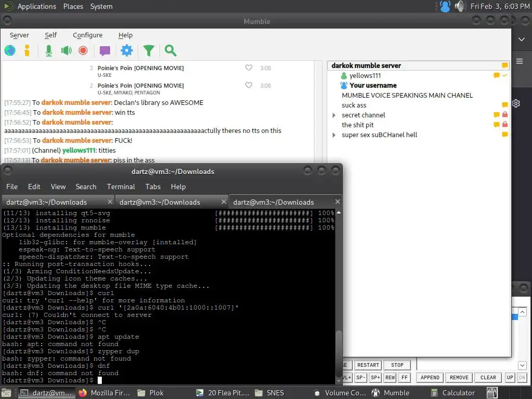This screenshot has width=532, height=399.
Task: Select the the shit pit channel
Action: click(x=357, y=125)
